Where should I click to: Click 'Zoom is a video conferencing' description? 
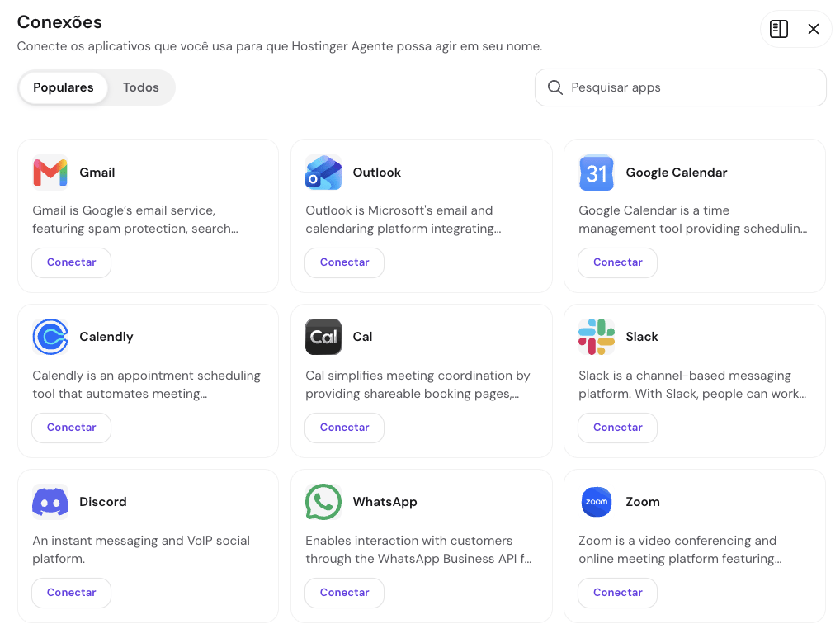(x=680, y=550)
